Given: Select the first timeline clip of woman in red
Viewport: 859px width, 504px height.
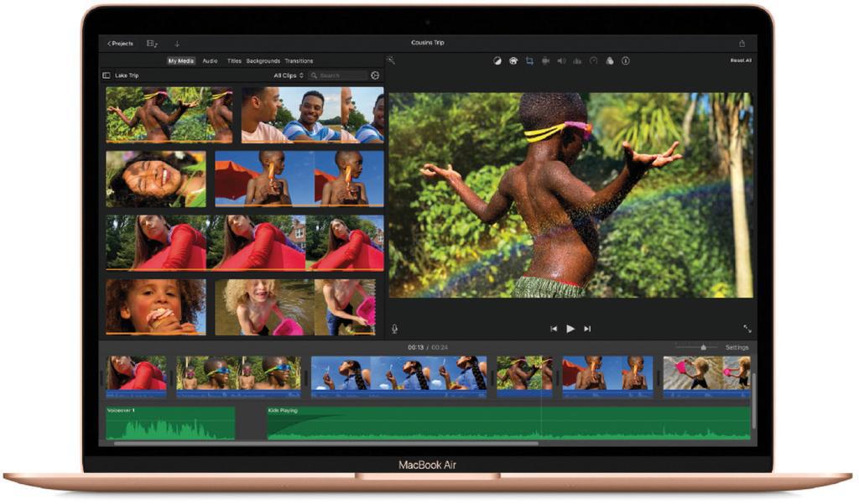Looking at the screenshot, I should click(x=137, y=377).
